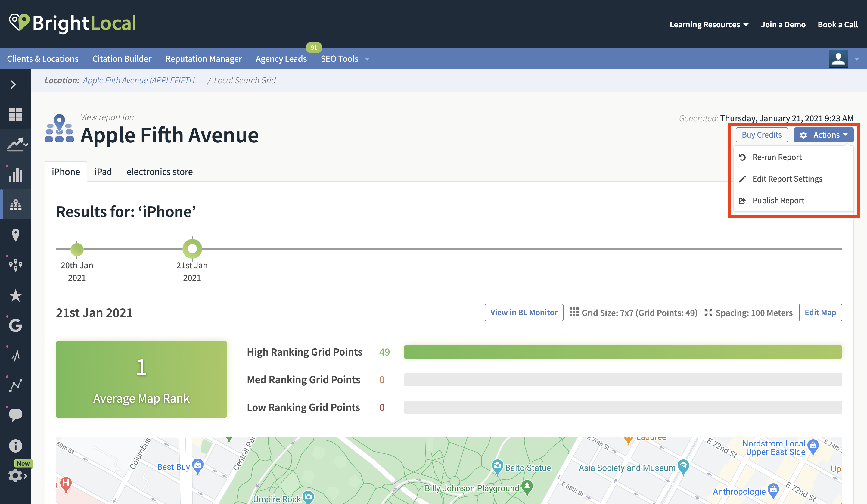Click the Med Ranking Grid Points bar

coord(623,379)
